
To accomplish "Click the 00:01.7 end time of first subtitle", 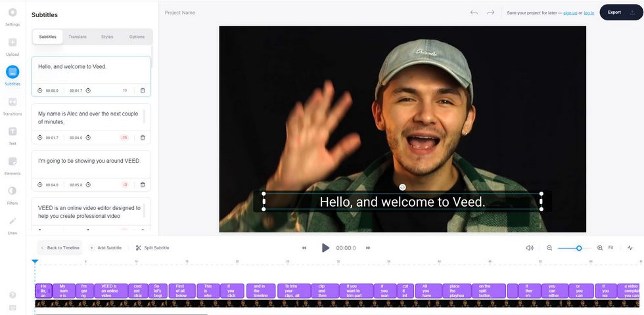I will point(76,91).
